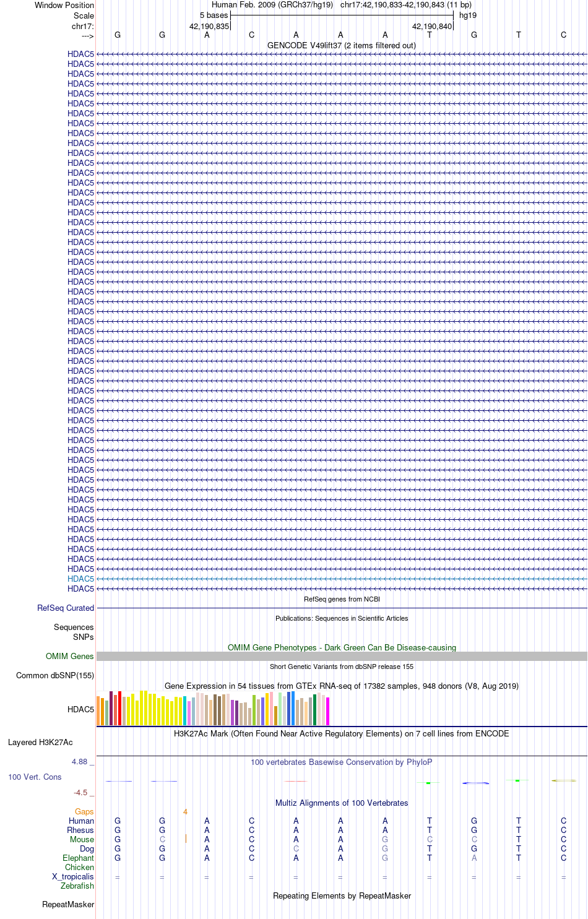Click 'RefSeq genes from NCBI' title
The image size is (588, 919).
click(x=342, y=599)
